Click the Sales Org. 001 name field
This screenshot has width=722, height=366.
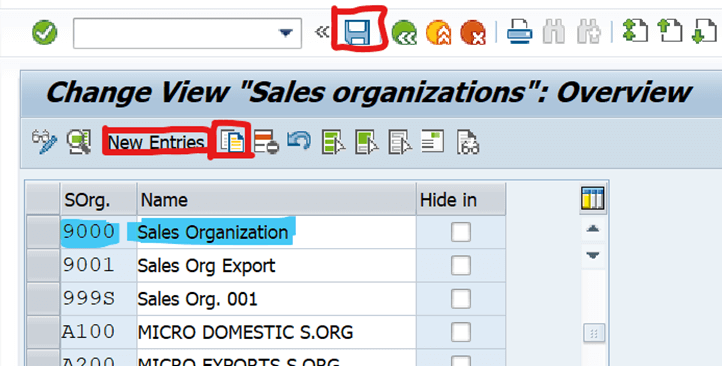pos(276,299)
